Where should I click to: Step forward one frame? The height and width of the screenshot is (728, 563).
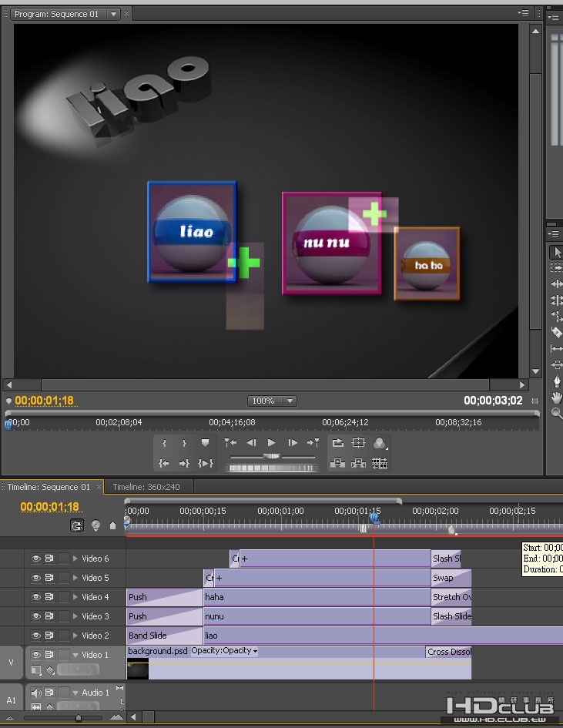(293, 443)
